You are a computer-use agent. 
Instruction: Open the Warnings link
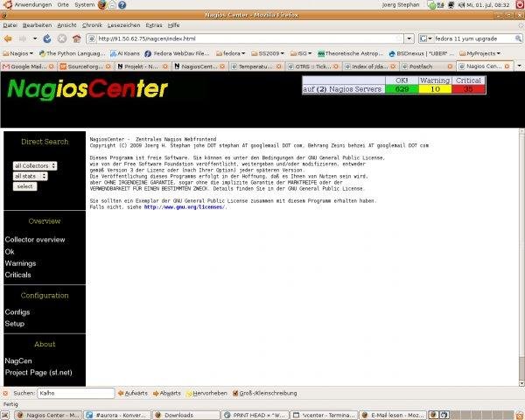pyautogui.click(x=20, y=263)
